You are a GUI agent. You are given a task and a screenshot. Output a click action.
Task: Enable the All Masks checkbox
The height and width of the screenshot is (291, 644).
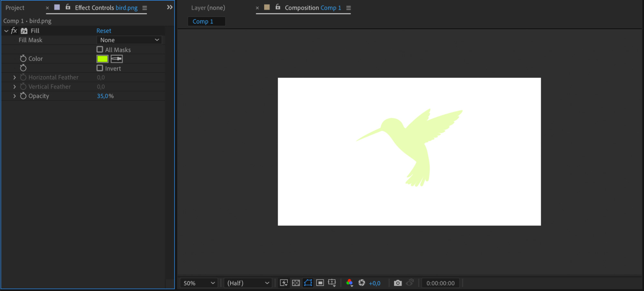coord(100,50)
